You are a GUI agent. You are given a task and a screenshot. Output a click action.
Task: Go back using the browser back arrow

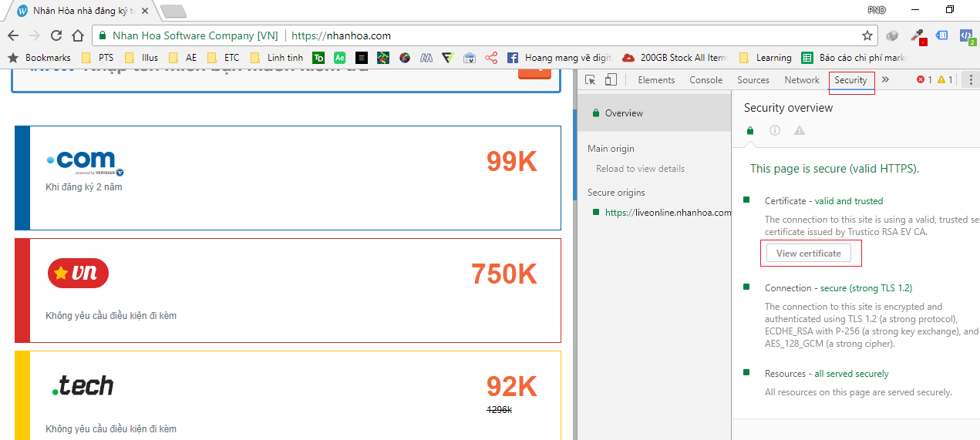tap(13, 35)
